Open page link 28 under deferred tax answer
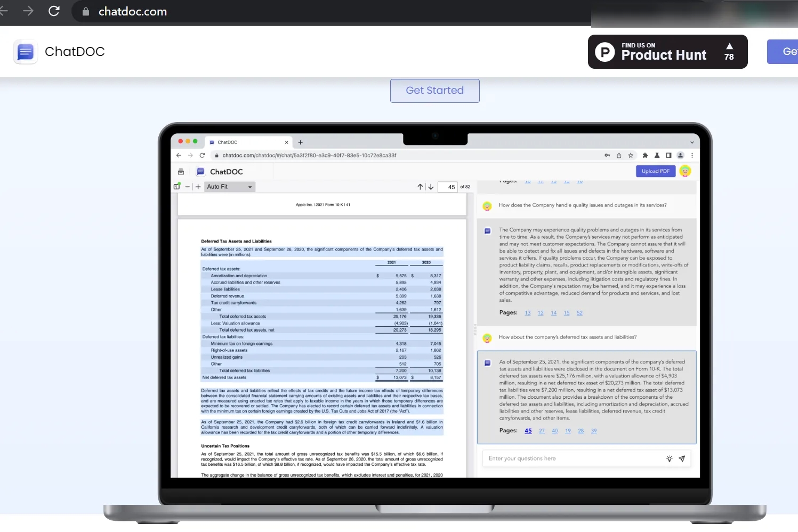 point(581,431)
